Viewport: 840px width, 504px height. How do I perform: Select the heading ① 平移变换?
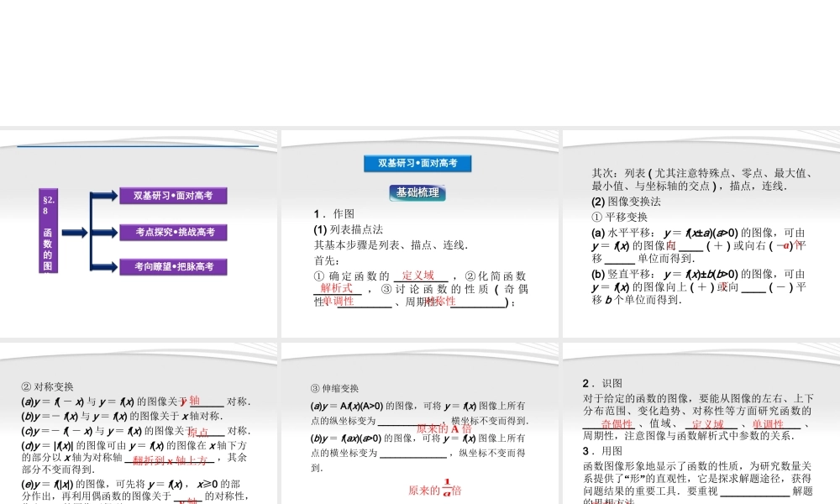pyautogui.click(x=620, y=218)
